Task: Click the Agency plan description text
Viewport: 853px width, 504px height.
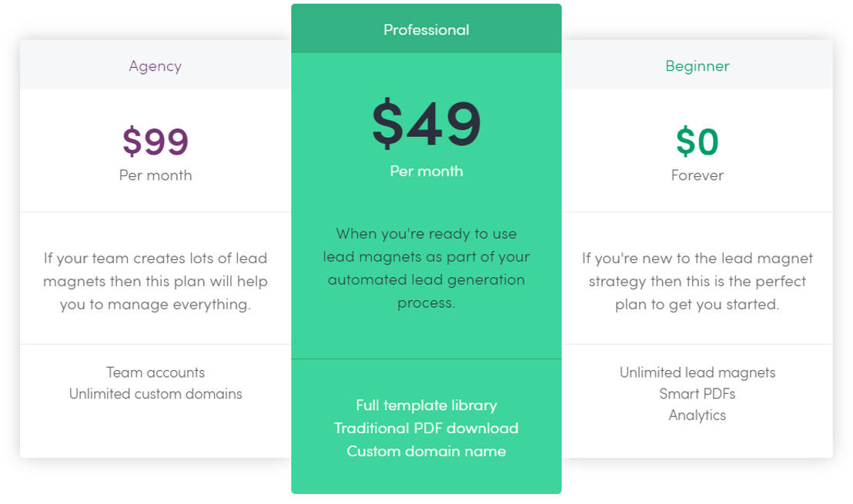Action: point(156,281)
